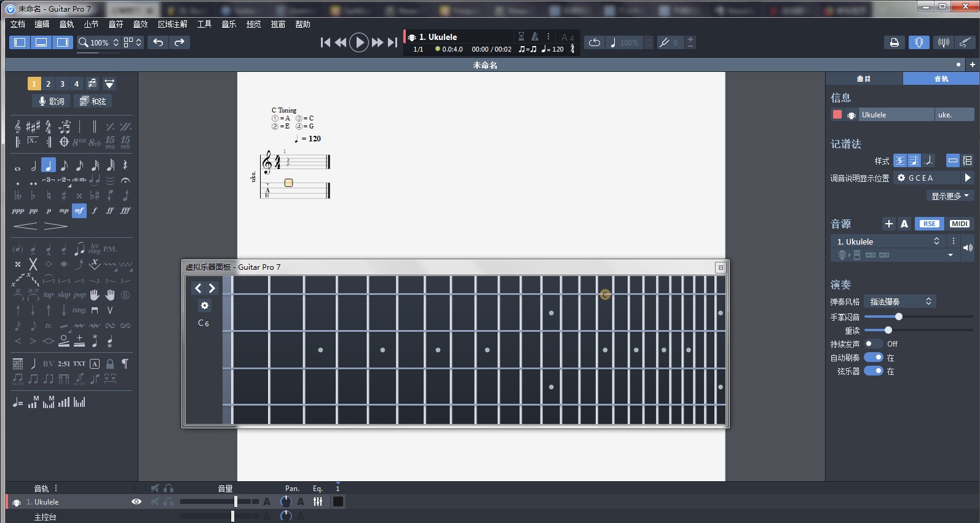Open the 音轨 options menu dots
This screenshot has width=980, height=523.
56,489
